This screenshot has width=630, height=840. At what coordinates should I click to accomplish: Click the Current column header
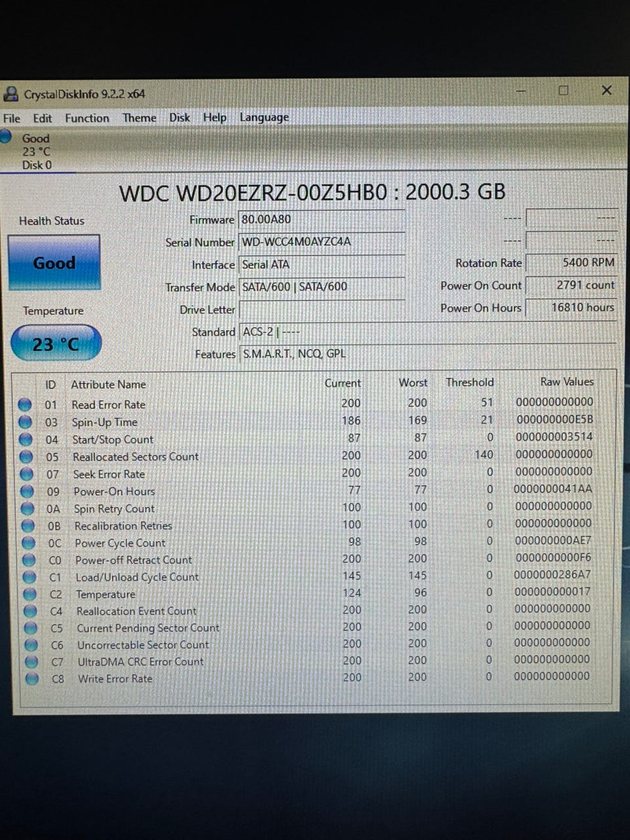(343, 383)
